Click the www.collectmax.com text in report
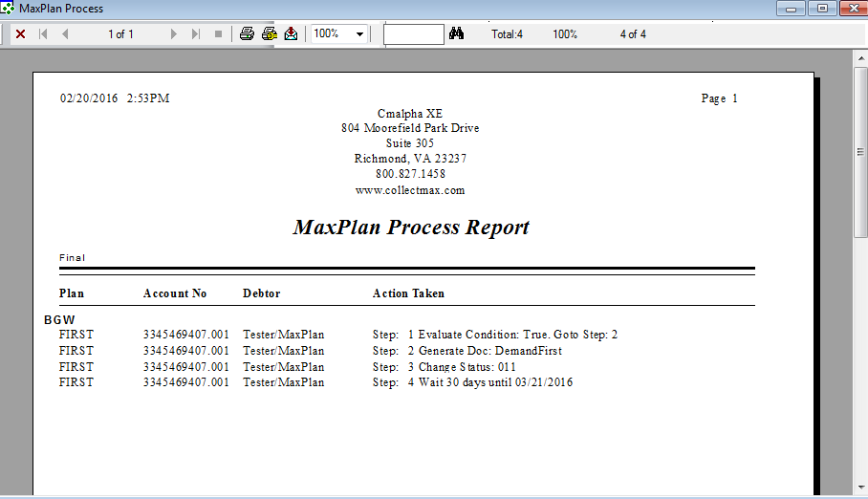868x499 pixels. [409, 190]
